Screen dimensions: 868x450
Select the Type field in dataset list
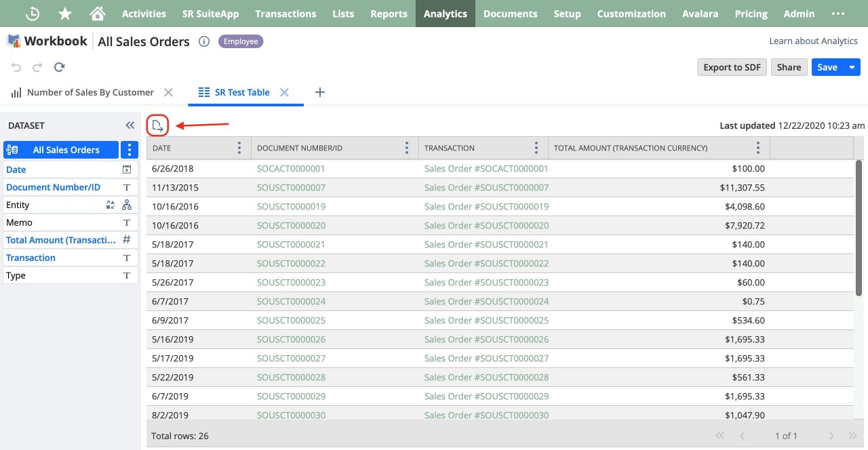pos(71,275)
